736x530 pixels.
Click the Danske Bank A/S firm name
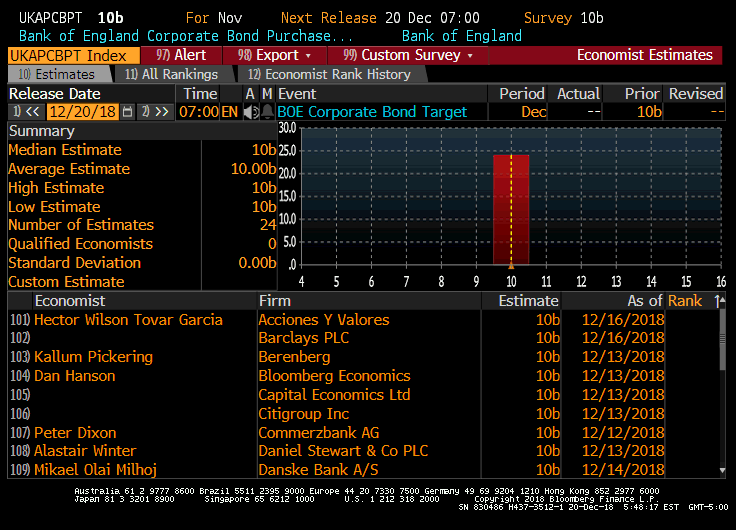point(318,470)
